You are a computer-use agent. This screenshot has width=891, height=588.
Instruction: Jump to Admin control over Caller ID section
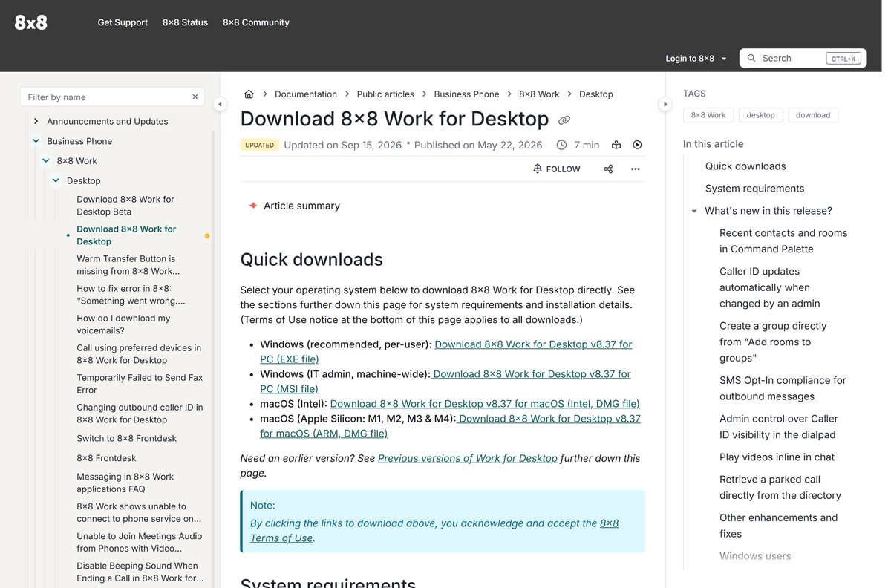tap(779, 427)
